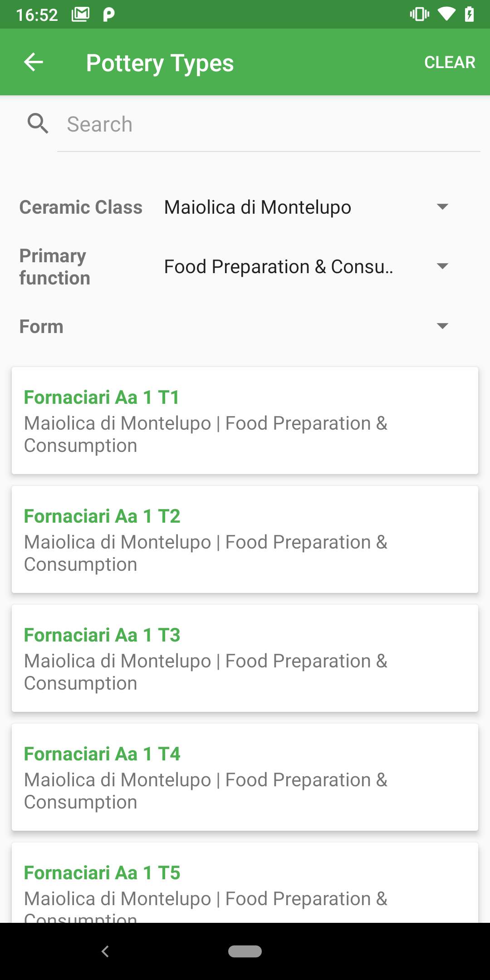Viewport: 490px width, 980px height.
Task: Tap the P notification icon
Action: click(109, 15)
